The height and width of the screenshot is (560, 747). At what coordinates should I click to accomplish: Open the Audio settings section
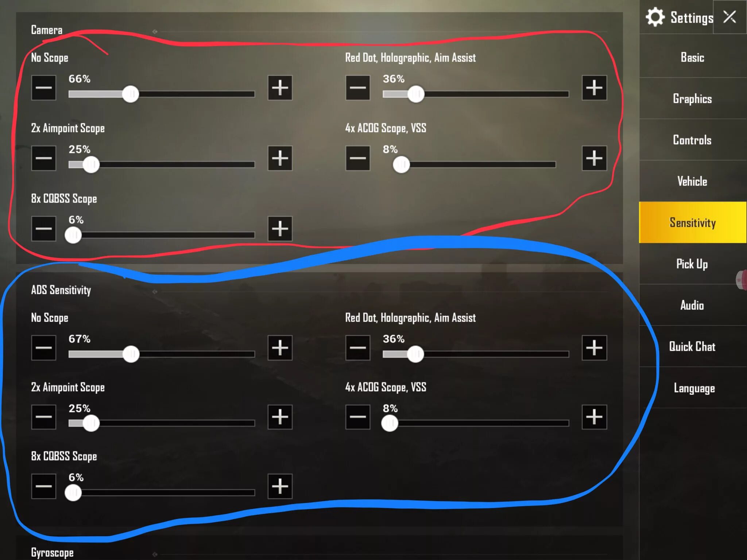692,305
